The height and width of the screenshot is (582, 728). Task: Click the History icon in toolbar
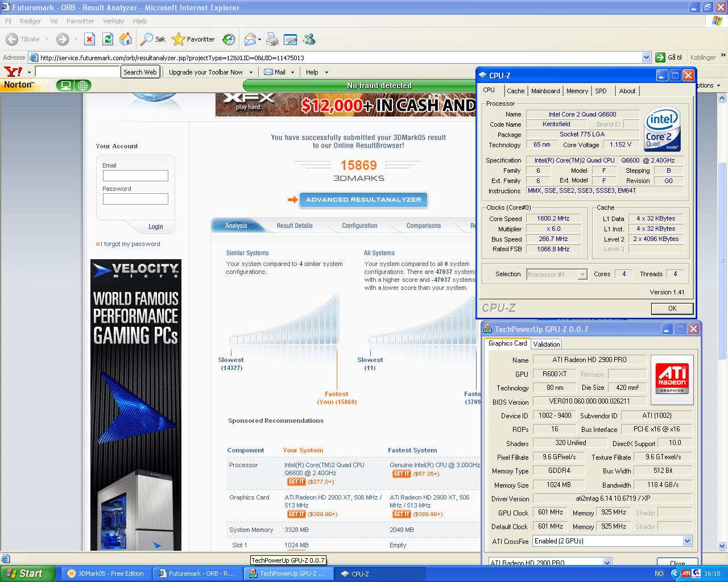coord(229,39)
